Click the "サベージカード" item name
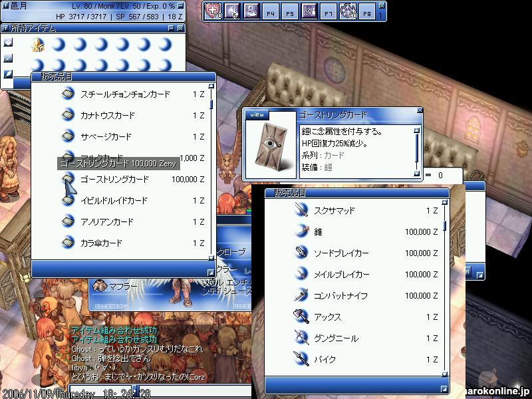The height and width of the screenshot is (399, 532). tap(106, 137)
